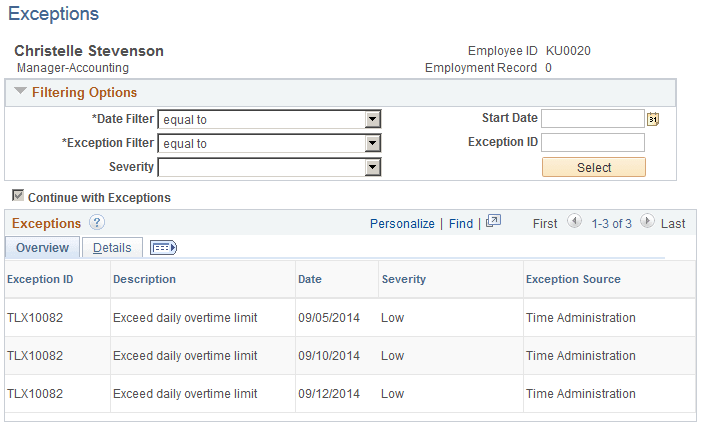This screenshot has width=708, height=433.
Task: Toggle Continue with Exceptions checkbox
Action: click(x=18, y=196)
